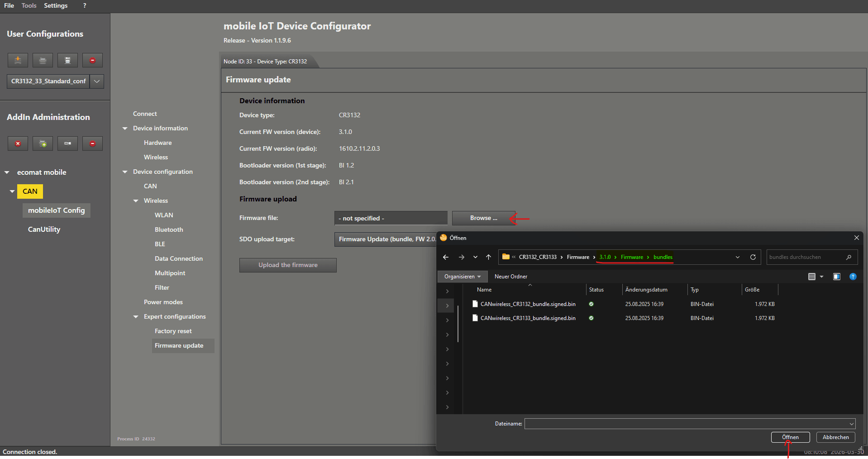
Task: Collapse the Expert configurations tree node
Action: 136,317
